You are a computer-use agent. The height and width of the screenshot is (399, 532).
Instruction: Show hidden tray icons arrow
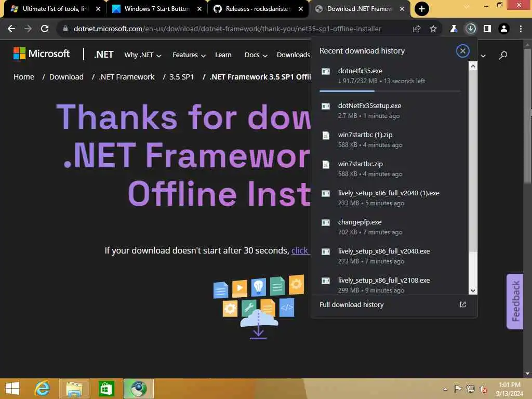(x=445, y=389)
